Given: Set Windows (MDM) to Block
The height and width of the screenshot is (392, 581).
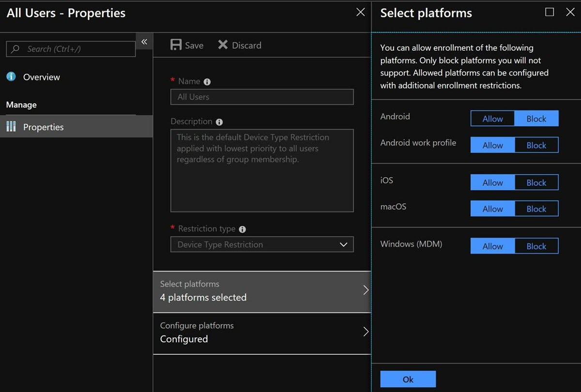Looking at the screenshot, I should 536,246.
